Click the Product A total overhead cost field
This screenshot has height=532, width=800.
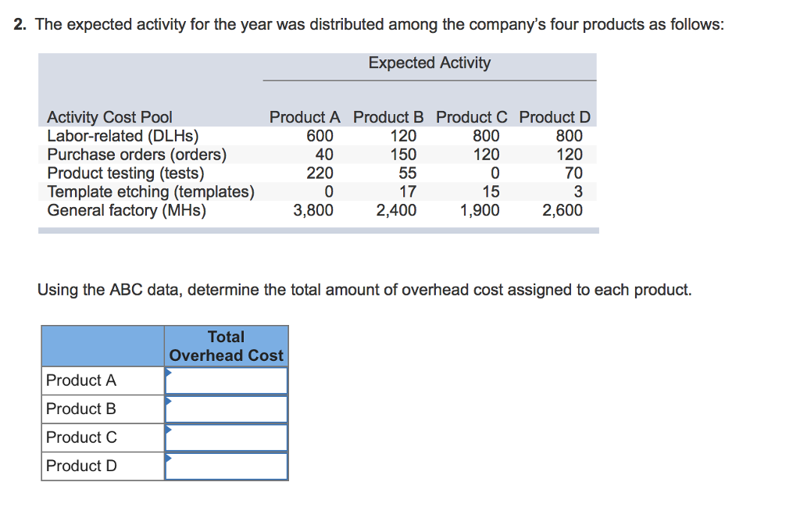(x=227, y=381)
